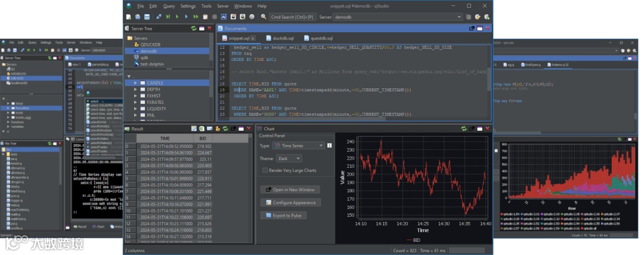Refresh the Server Tree panel
Image resolution: width=644 pixels, height=255 pixels.
coord(194,28)
